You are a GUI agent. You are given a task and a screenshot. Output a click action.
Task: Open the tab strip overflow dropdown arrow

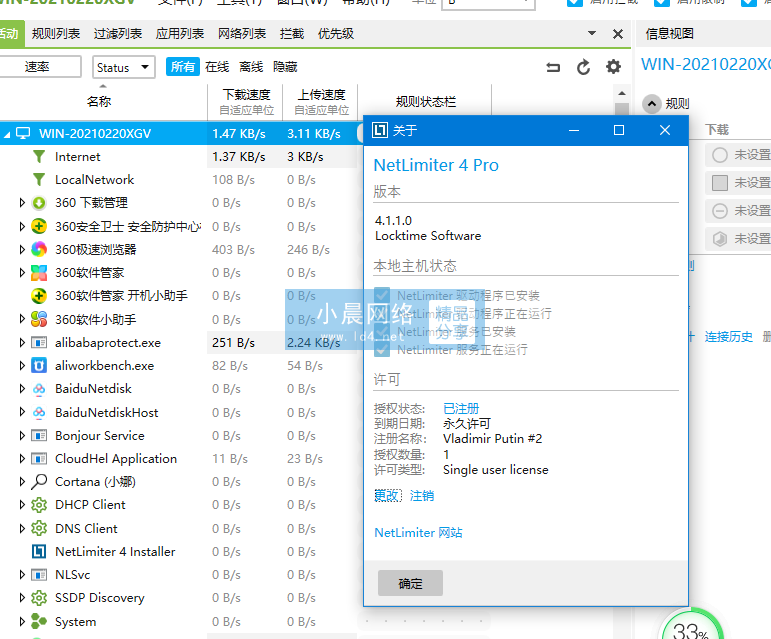(592, 33)
